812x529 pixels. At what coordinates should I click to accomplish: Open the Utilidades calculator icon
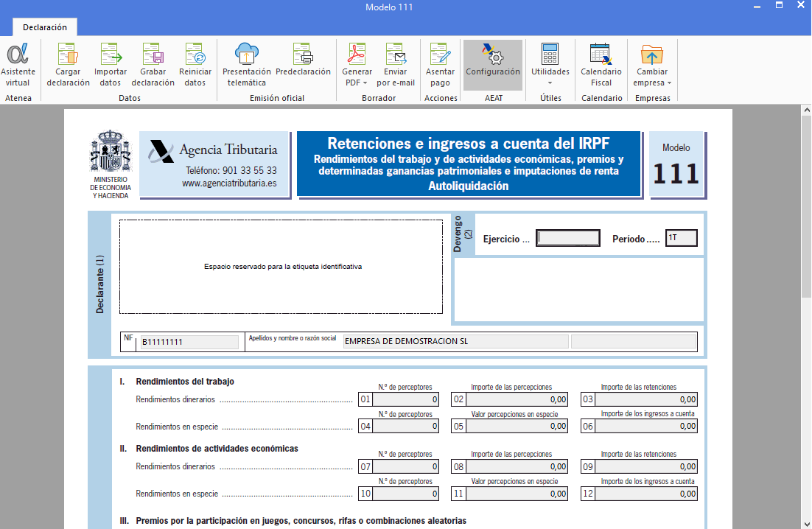pyautogui.click(x=550, y=55)
